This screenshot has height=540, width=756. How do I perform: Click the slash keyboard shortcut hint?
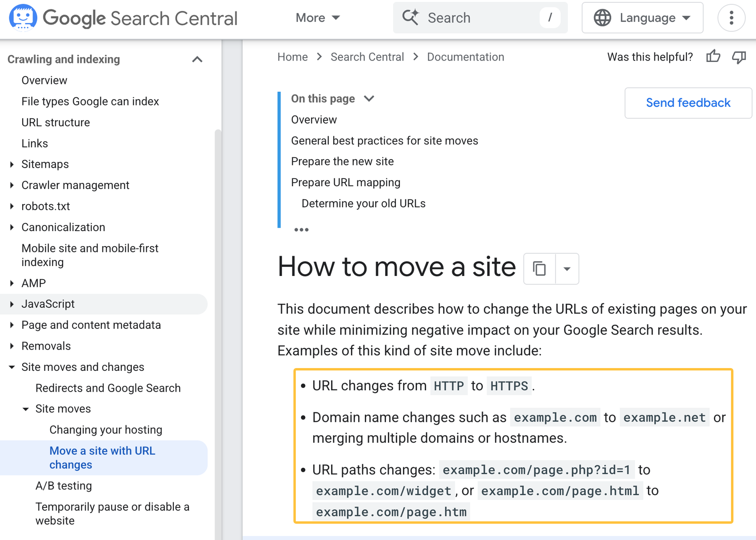pyautogui.click(x=550, y=18)
